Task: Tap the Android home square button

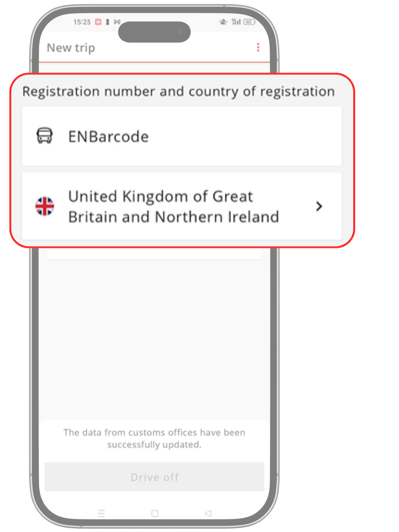Action: point(155,513)
